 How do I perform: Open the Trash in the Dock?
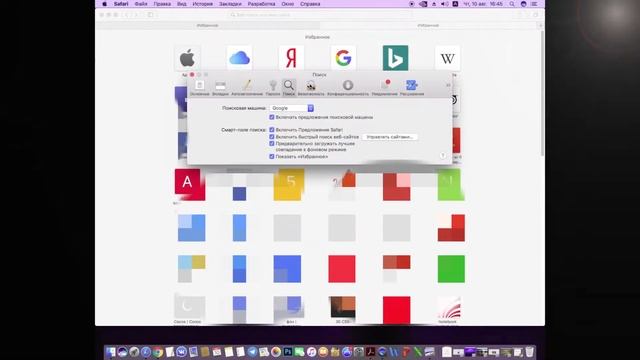click(529, 352)
